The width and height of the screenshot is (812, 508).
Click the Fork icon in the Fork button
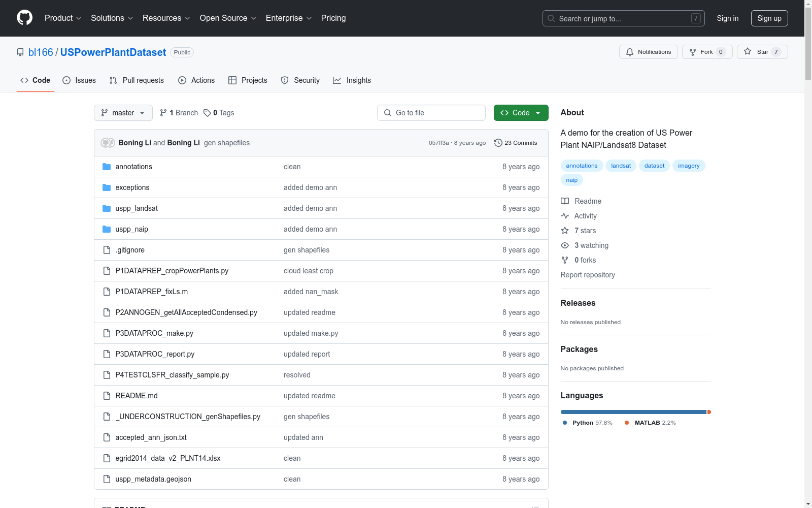693,52
